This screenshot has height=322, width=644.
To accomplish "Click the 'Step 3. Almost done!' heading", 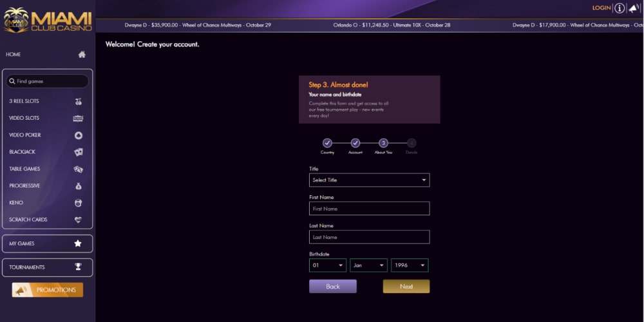I will pyautogui.click(x=339, y=85).
